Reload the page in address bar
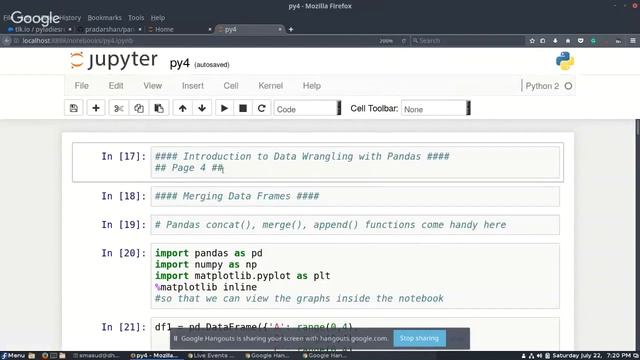Viewport: 640px width, 360px height. tap(404, 41)
